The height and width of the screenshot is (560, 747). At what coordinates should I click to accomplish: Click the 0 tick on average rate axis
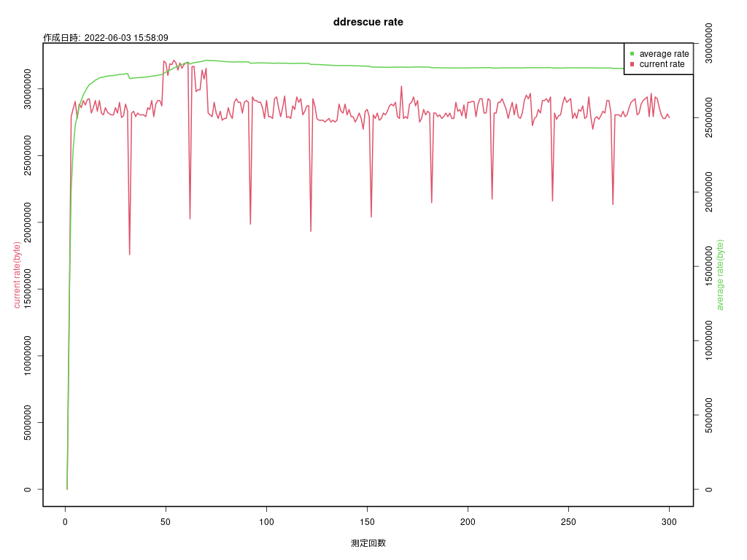click(x=709, y=489)
